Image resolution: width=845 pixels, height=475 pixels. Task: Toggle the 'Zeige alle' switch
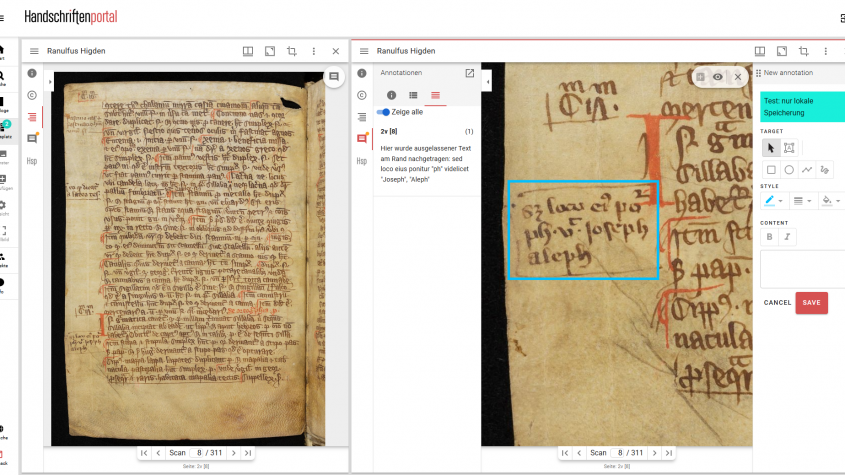[x=383, y=112]
